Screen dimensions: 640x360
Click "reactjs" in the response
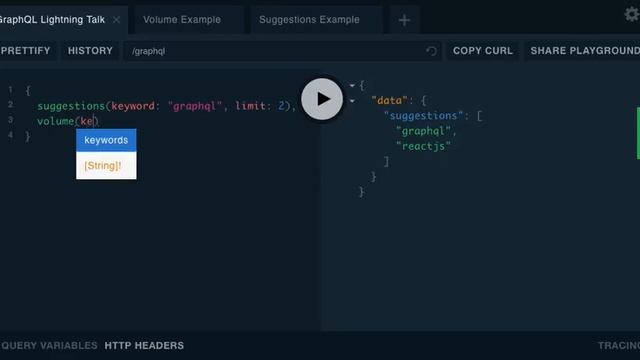423,146
